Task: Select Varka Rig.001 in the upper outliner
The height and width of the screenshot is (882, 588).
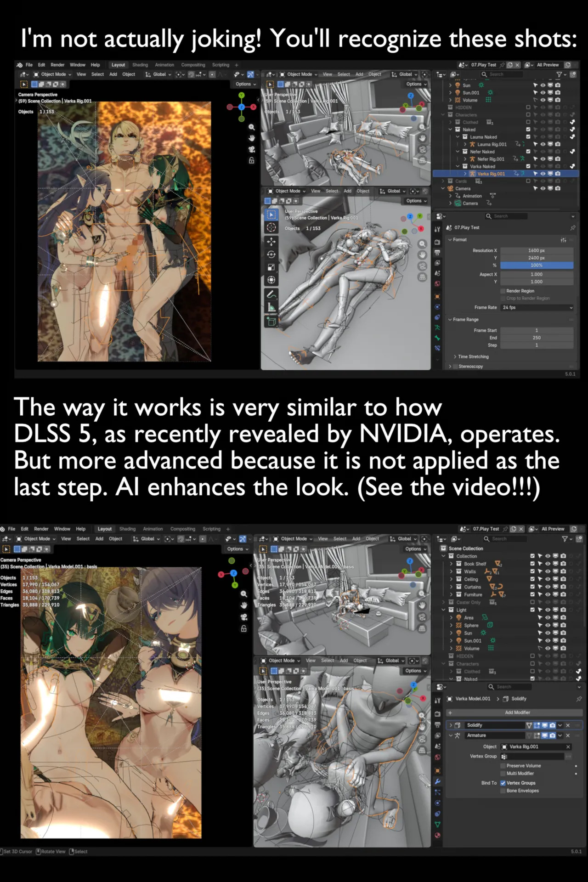Action: point(491,174)
